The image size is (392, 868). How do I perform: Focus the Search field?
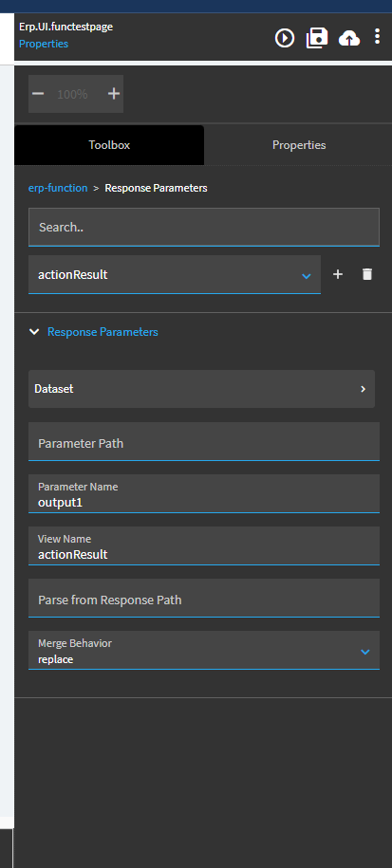(204, 227)
